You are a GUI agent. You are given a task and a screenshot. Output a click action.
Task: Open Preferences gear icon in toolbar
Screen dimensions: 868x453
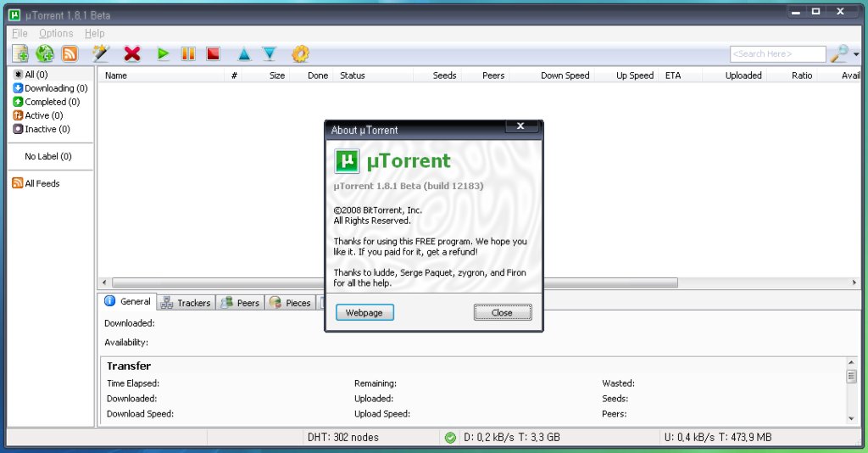[x=300, y=53]
